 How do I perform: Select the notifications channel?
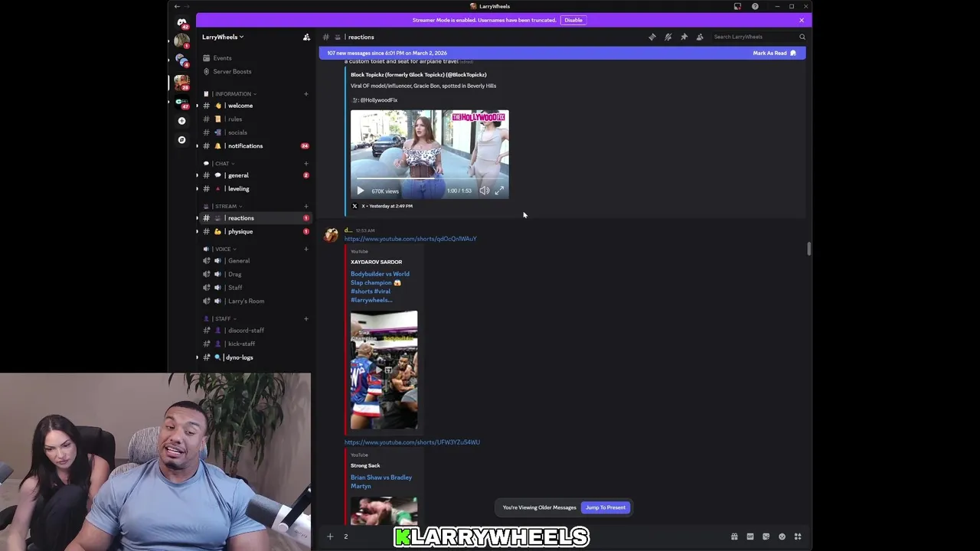click(x=253, y=146)
